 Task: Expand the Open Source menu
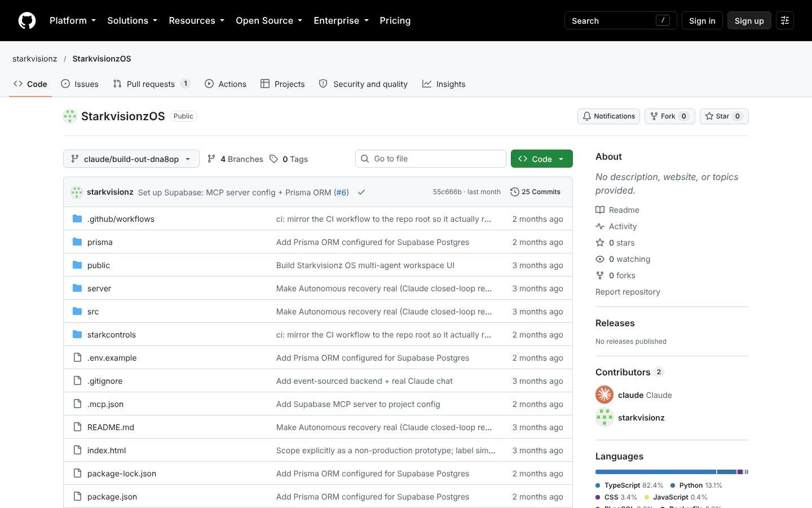[269, 20]
